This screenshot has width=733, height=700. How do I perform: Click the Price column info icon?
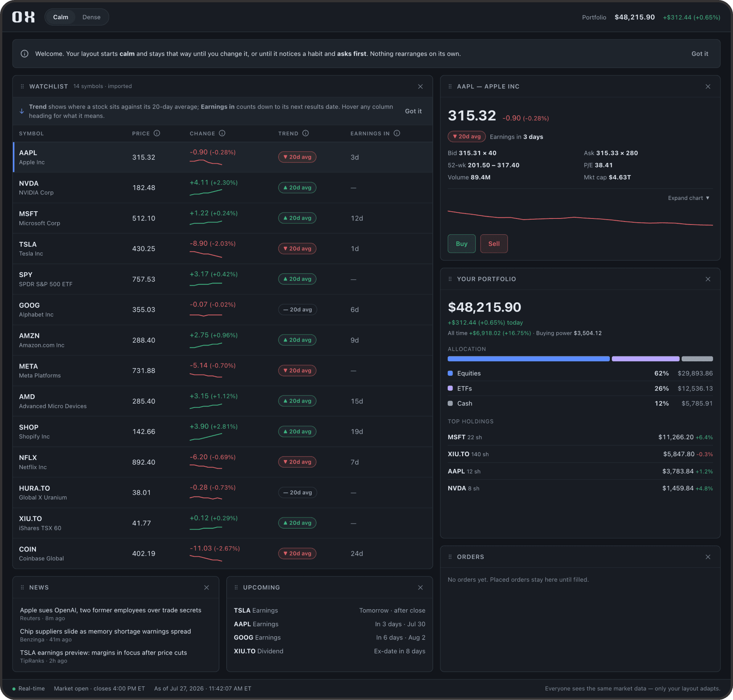(157, 133)
